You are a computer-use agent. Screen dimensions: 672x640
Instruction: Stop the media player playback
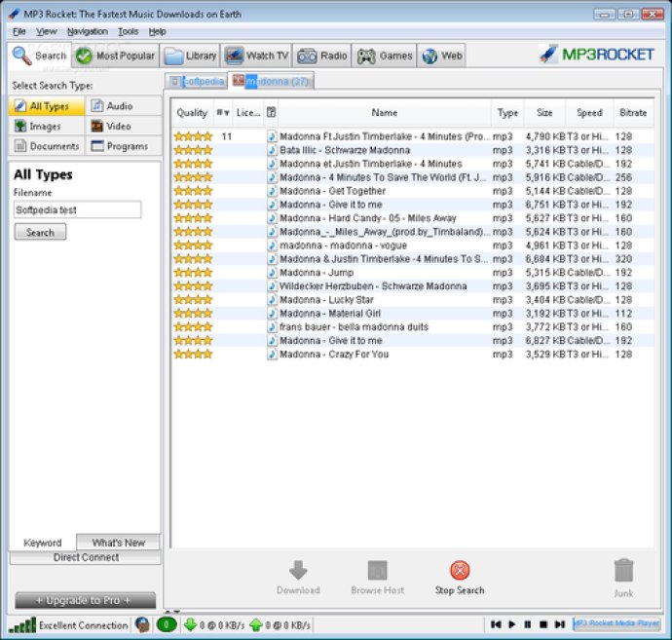tap(543, 624)
